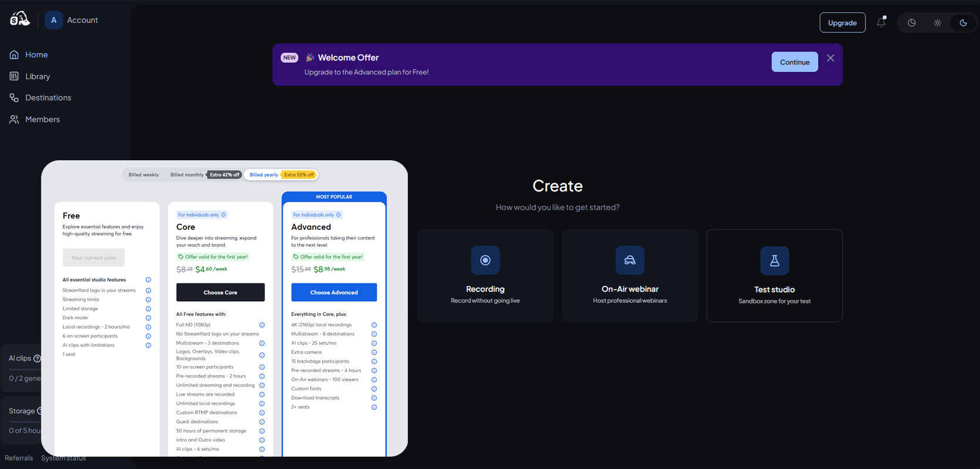Click the 'No StreamYard logo on your streams' text
Screen dimensions: 980x469
point(218,334)
